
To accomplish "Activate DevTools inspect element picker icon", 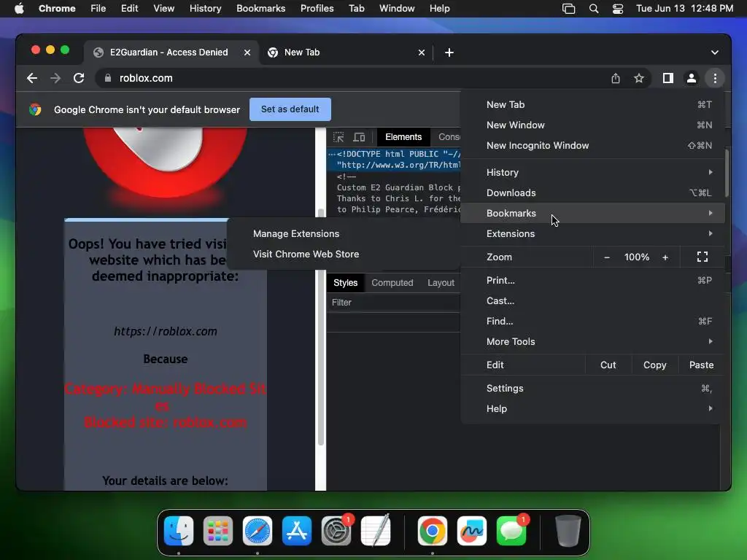I will point(338,137).
